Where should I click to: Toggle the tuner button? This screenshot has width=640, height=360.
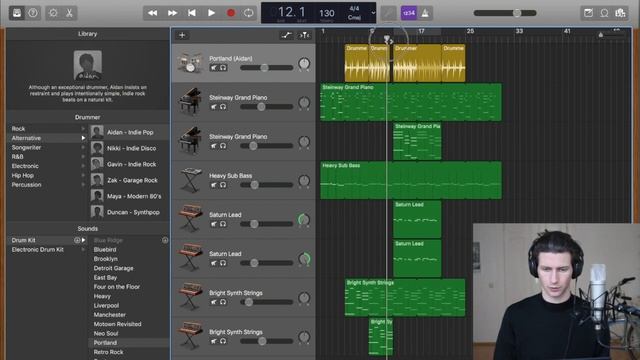[x=389, y=13]
